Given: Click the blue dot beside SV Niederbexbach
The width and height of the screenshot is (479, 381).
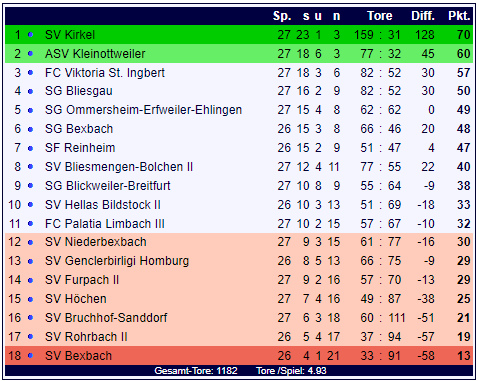Looking at the screenshot, I should (30, 242).
